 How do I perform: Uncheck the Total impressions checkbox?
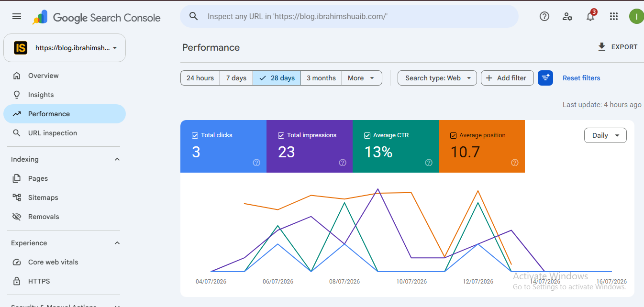click(281, 135)
